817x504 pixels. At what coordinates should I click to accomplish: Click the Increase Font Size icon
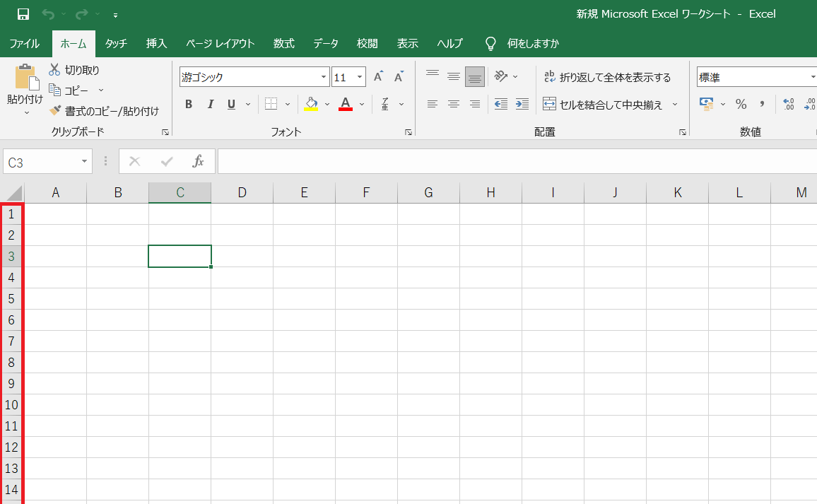378,77
